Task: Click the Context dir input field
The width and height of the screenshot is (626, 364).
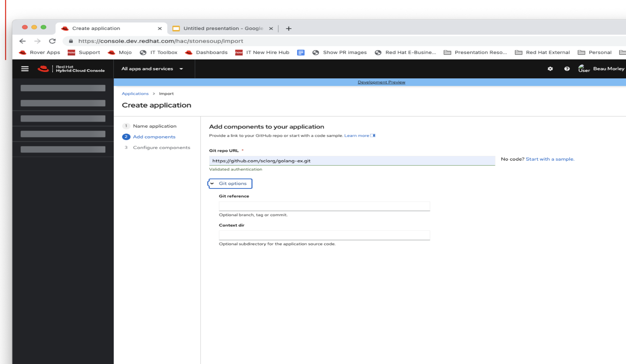Action: [x=325, y=236]
